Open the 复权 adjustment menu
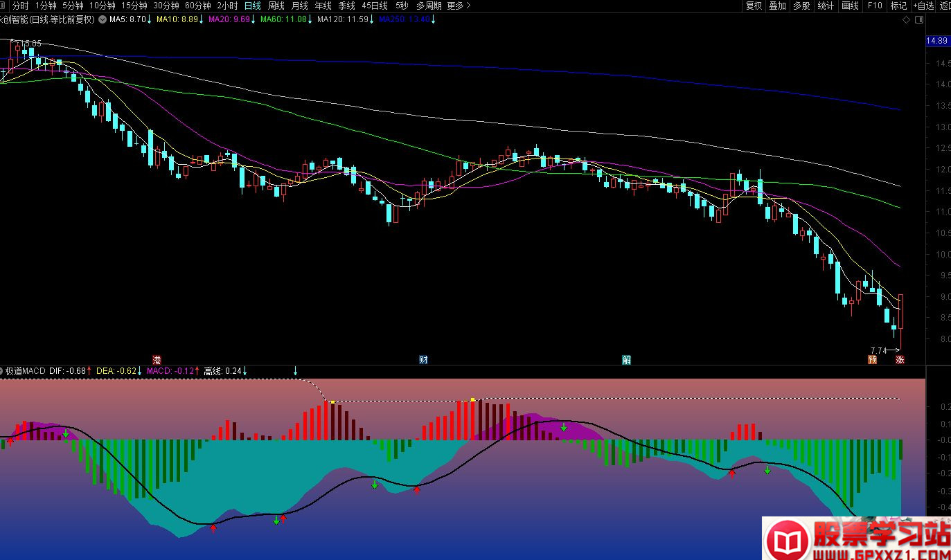 click(x=754, y=6)
